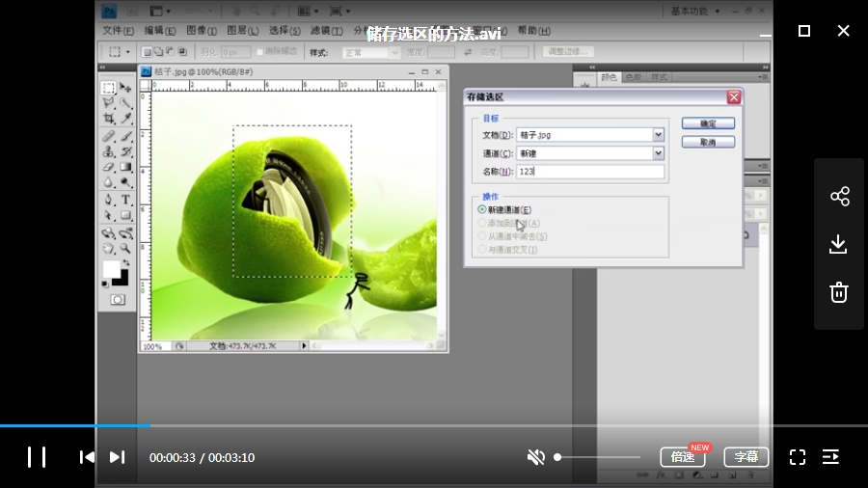Turn on subtitles with 字幕 button

click(x=746, y=457)
